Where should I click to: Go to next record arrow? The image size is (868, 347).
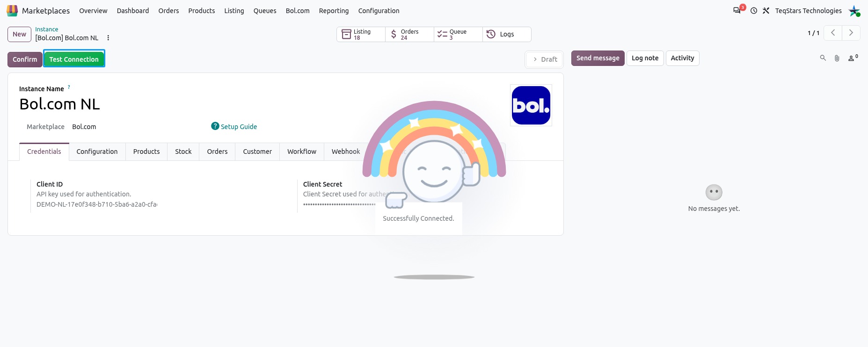(851, 33)
